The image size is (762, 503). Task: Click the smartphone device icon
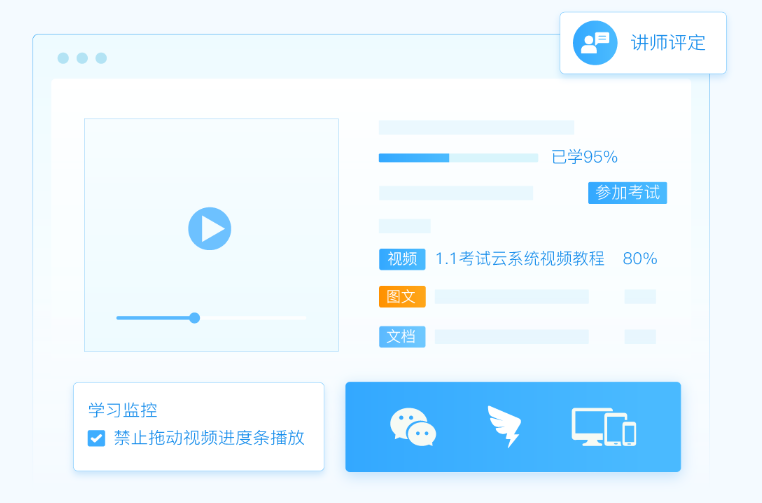point(629,432)
